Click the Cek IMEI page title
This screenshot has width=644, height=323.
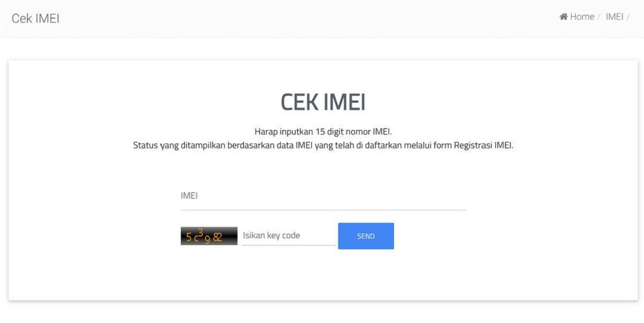tap(35, 19)
